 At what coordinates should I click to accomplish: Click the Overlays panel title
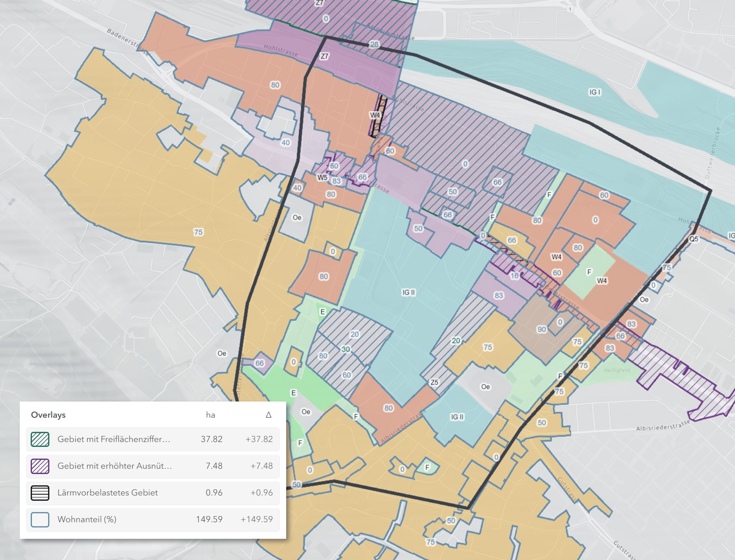pos(48,415)
